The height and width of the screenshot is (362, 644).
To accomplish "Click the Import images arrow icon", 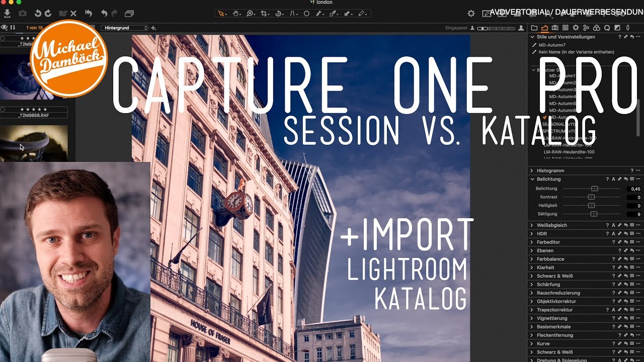I will [x=8, y=14].
